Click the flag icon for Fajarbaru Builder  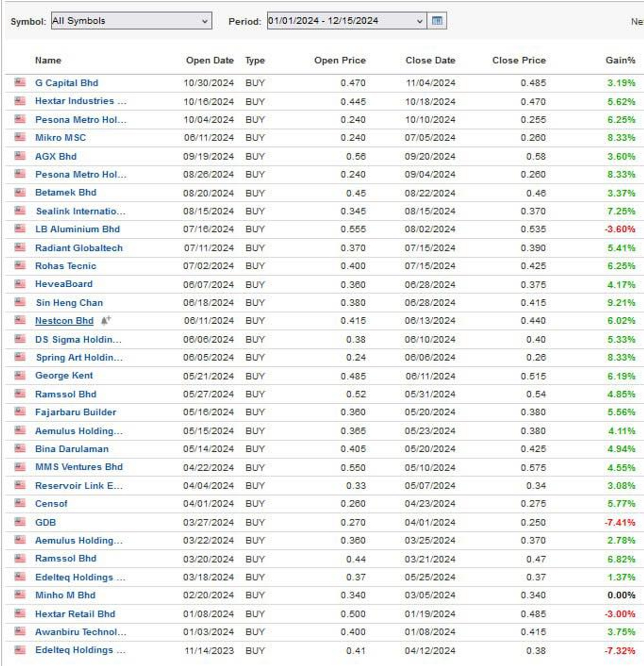coord(20,412)
